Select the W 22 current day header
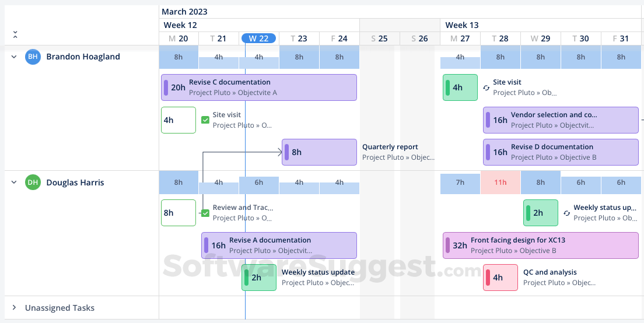644x323 pixels. click(x=258, y=38)
